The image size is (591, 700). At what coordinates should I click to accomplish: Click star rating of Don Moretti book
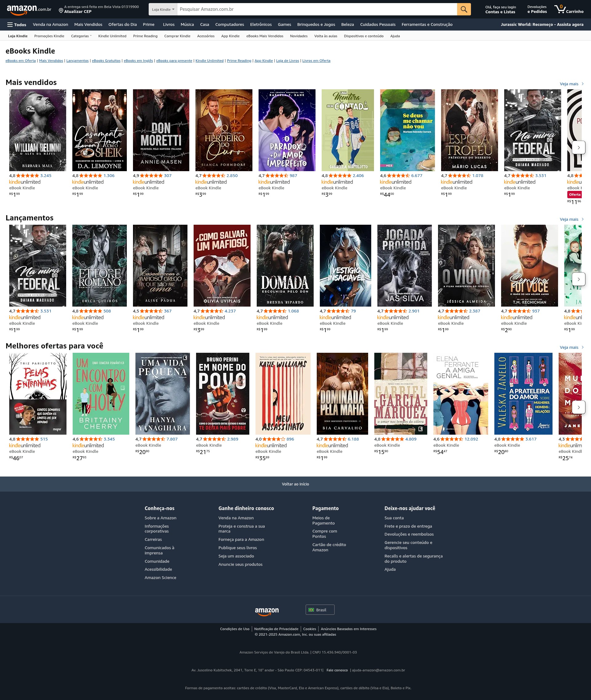tap(151, 175)
